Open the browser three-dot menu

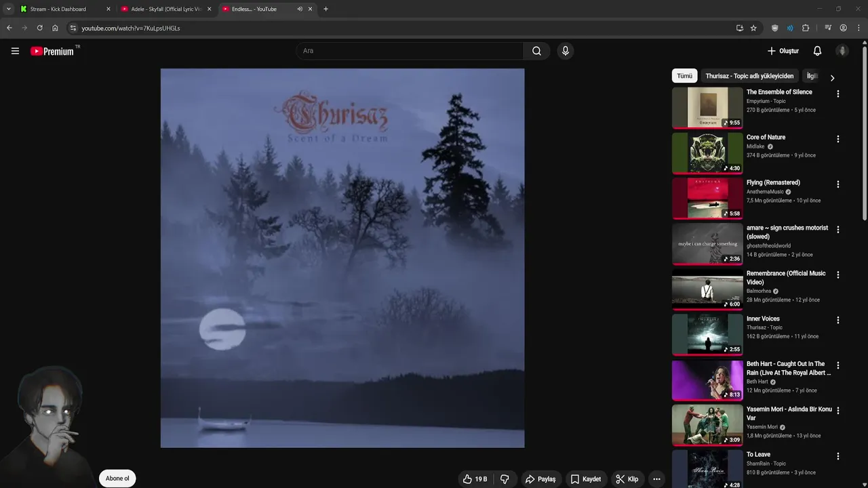coord(859,28)
